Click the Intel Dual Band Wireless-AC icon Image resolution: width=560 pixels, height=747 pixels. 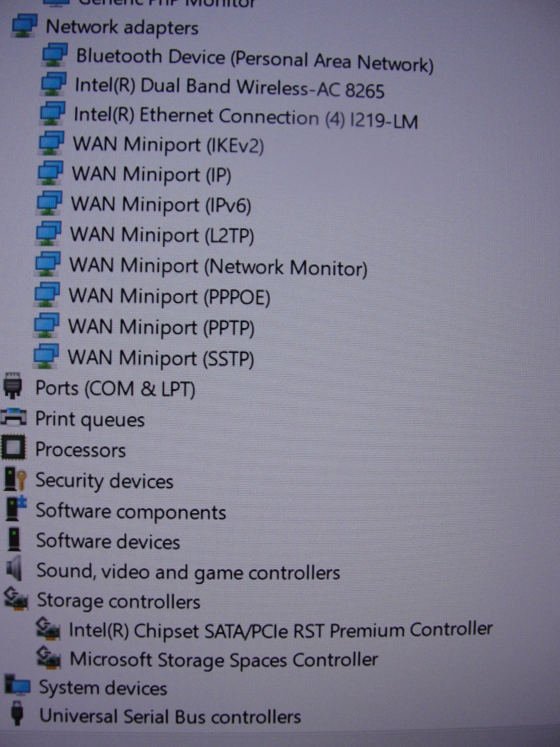coord(54,84)
